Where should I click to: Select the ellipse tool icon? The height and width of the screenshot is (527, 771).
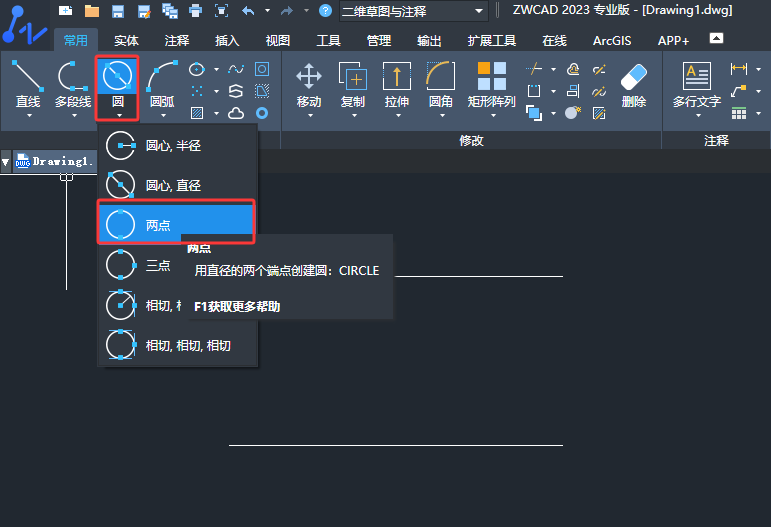197,69
